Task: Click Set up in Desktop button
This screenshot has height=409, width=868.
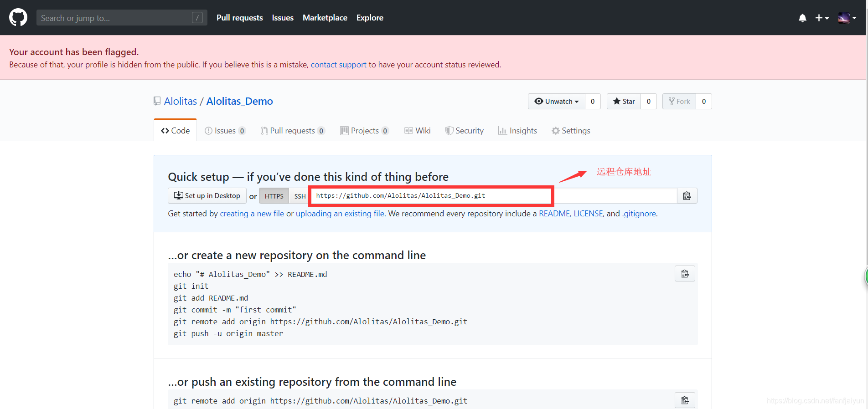Action: coord(207,196)
